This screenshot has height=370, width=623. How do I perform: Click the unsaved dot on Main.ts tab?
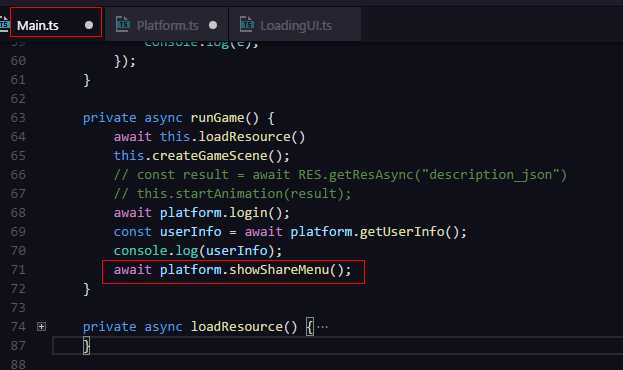click(x=89, y=25)
